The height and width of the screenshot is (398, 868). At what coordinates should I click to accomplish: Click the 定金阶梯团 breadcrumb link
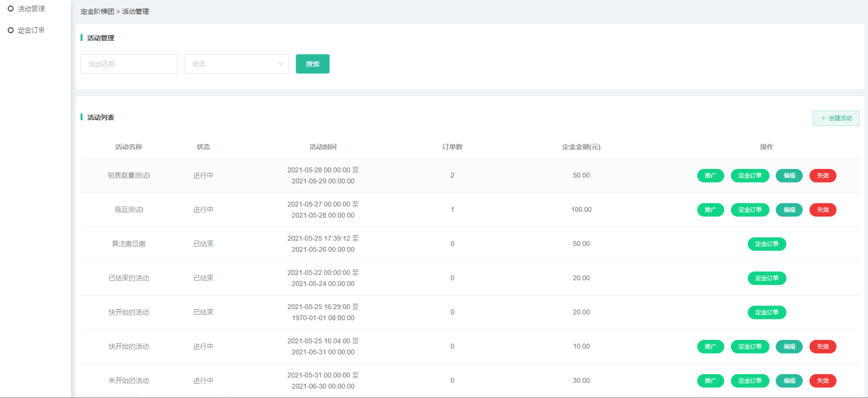(x=97, y=12)
